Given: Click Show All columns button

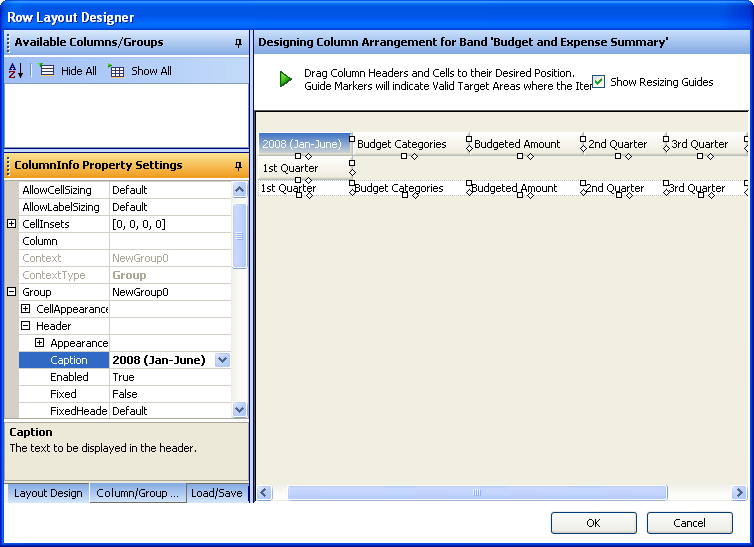Looking at the screenshot, I should [x=140, y=71].
